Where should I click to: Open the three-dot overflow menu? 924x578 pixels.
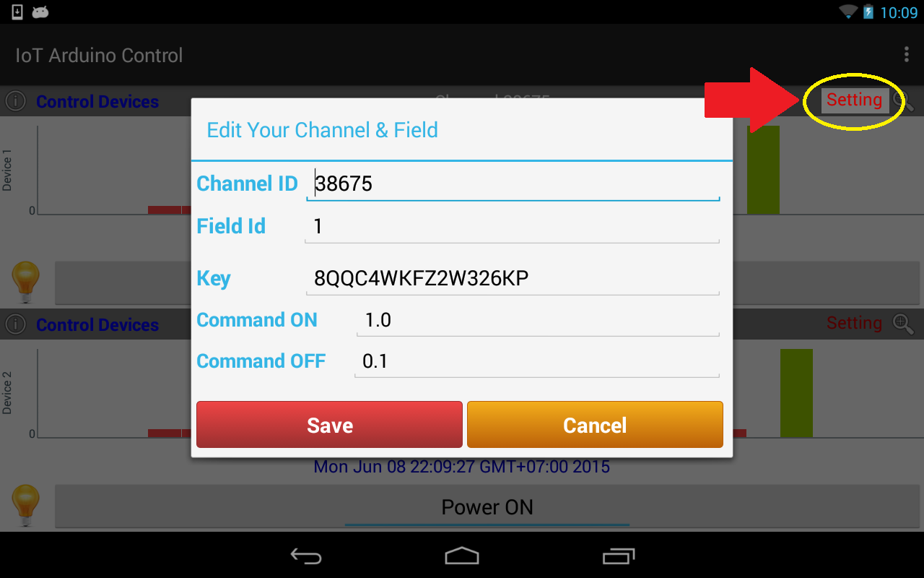(907, 55)
